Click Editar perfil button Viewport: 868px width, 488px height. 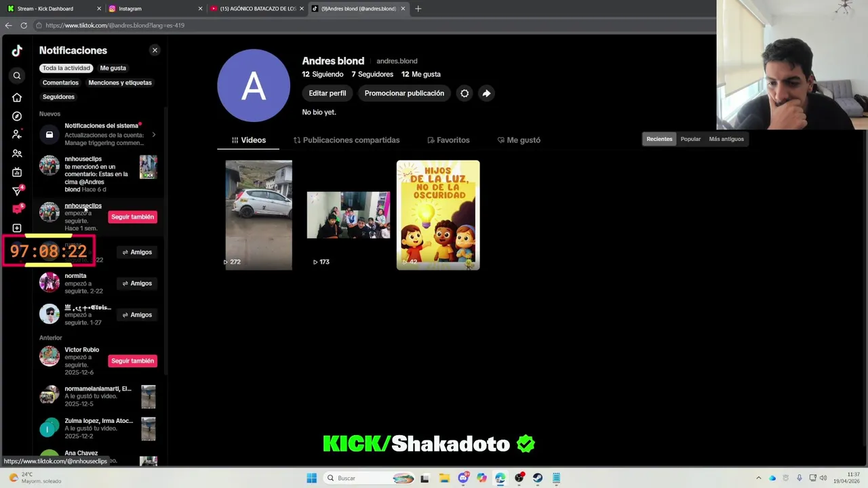pyautogui.click(x=328, y=94)
